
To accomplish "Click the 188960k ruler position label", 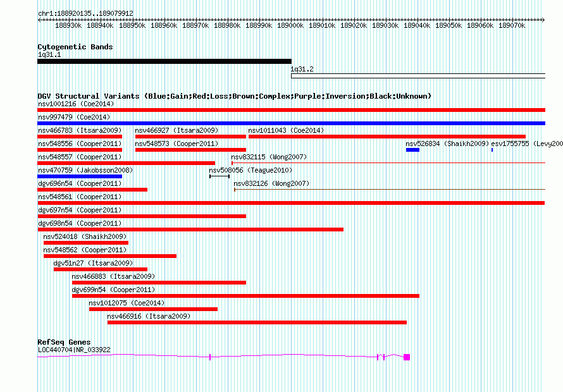I will tap(164, 25).
